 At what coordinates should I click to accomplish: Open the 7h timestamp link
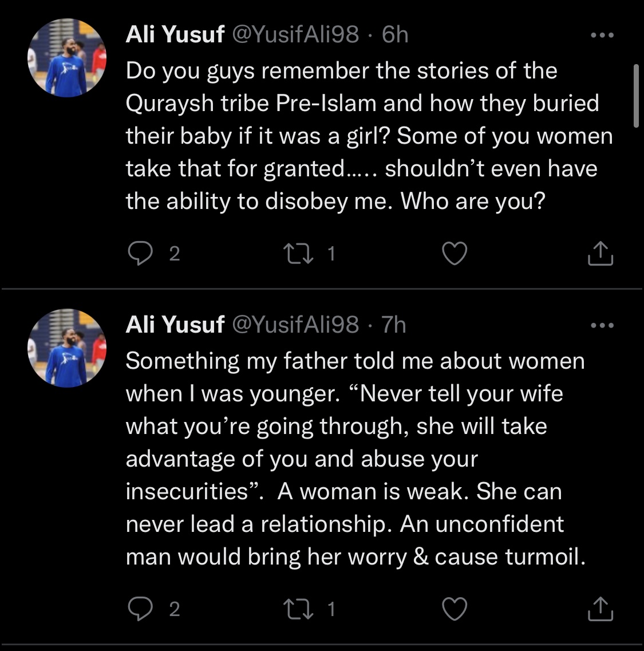click(x=394, y=325)
